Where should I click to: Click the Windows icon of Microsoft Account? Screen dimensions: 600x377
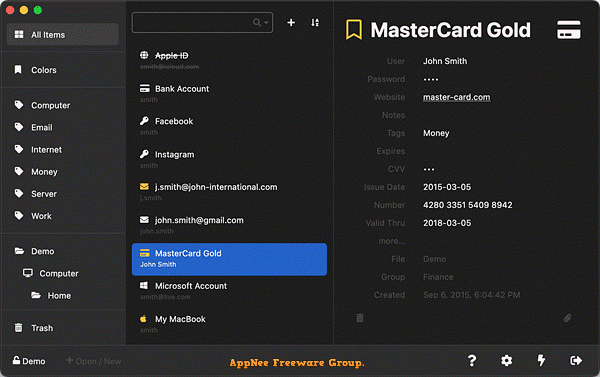point(144,286)
